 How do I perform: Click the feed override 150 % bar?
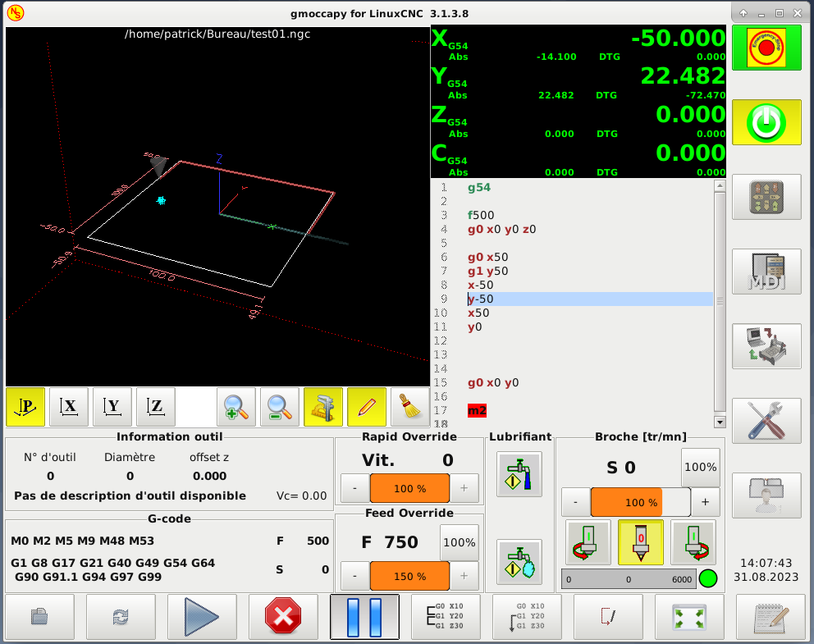pyautogui.click(x=409, y=576)
